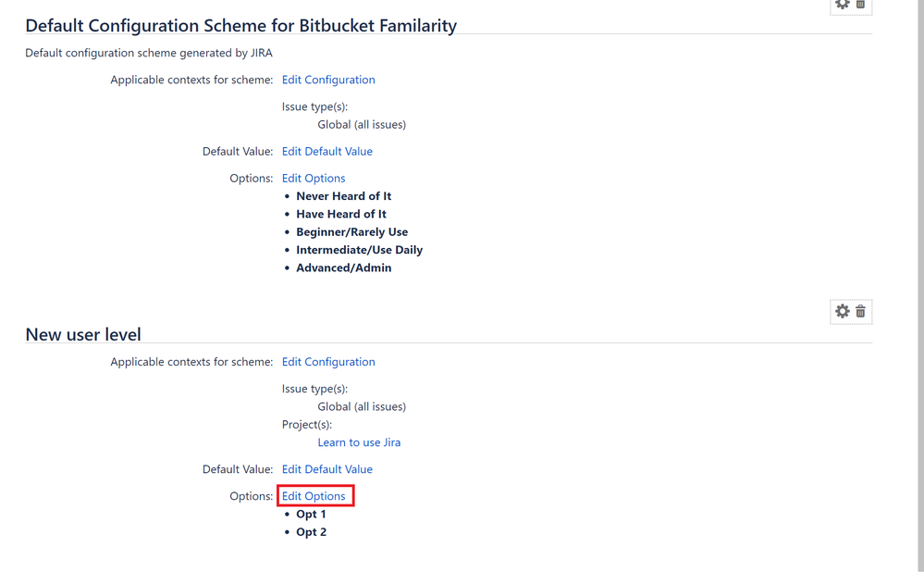Click the partially visible gear icon above Bitbucket Familarity scheme
Screen dimensions: 924x572
(842, 4)
